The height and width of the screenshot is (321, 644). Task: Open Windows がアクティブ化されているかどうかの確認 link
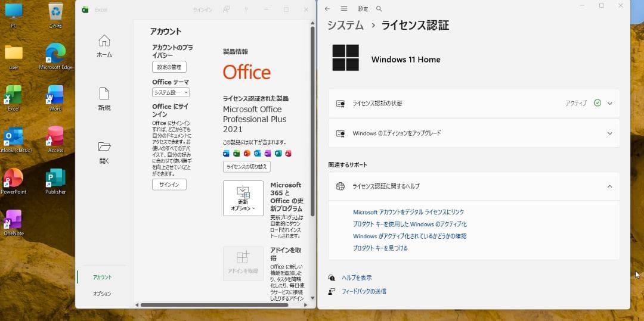pyautogui.click(x=410, y=236)
